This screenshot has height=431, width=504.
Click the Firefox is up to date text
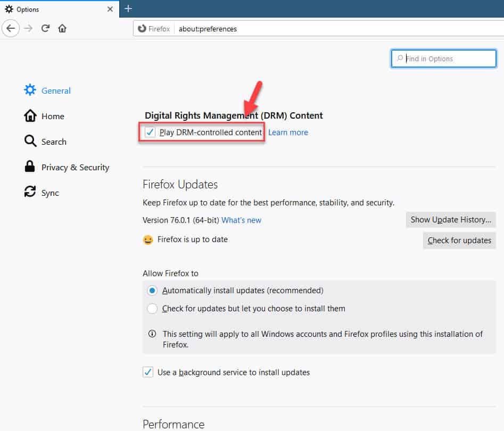pos(193,239)
